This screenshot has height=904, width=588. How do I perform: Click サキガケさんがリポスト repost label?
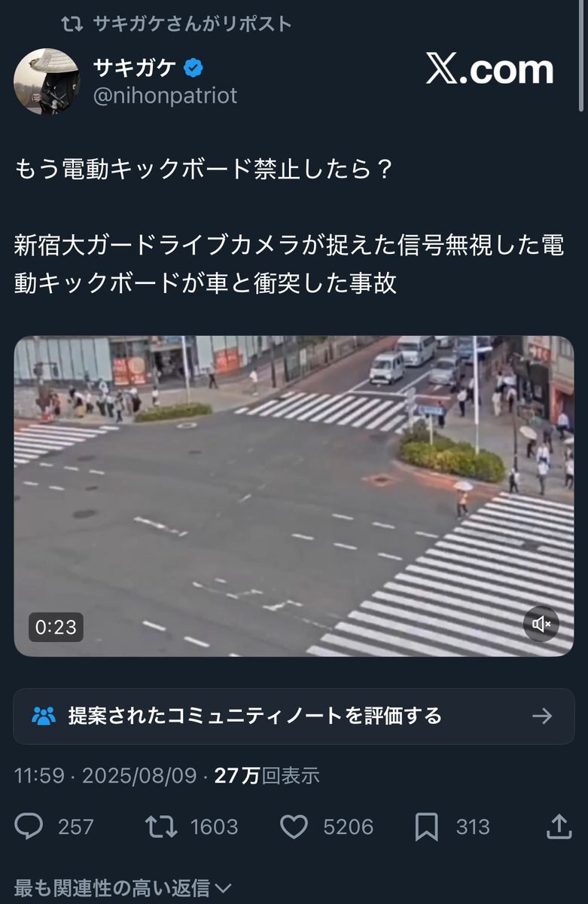(177, 24)
